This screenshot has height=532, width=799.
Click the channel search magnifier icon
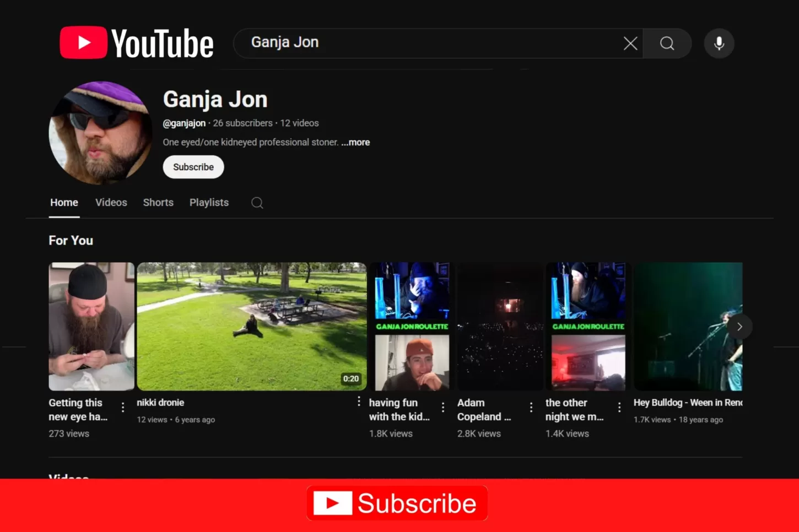click(257, 203)
